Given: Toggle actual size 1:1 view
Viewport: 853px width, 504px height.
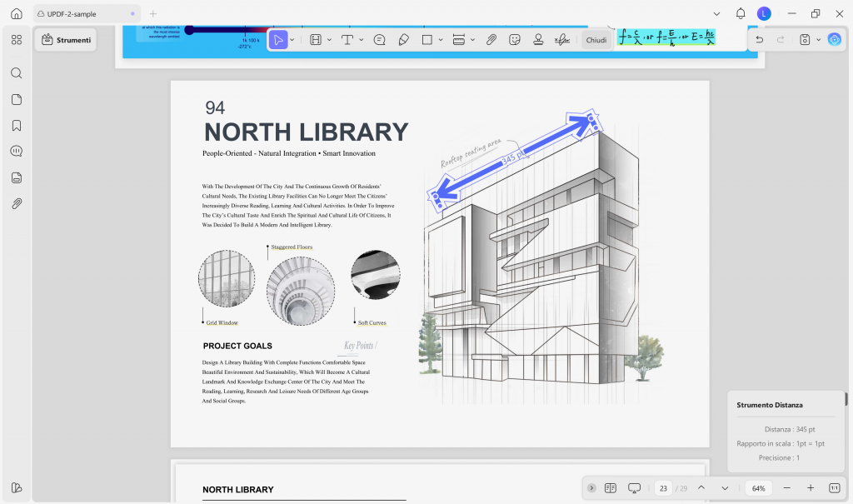Looking at the screenshot, I should pos(835,488).
